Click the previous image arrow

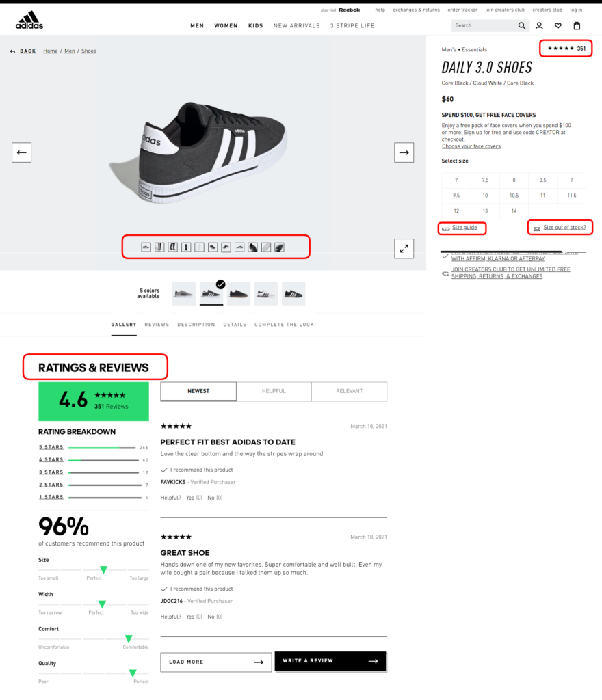pyautogui.click(x=21, y=152)
